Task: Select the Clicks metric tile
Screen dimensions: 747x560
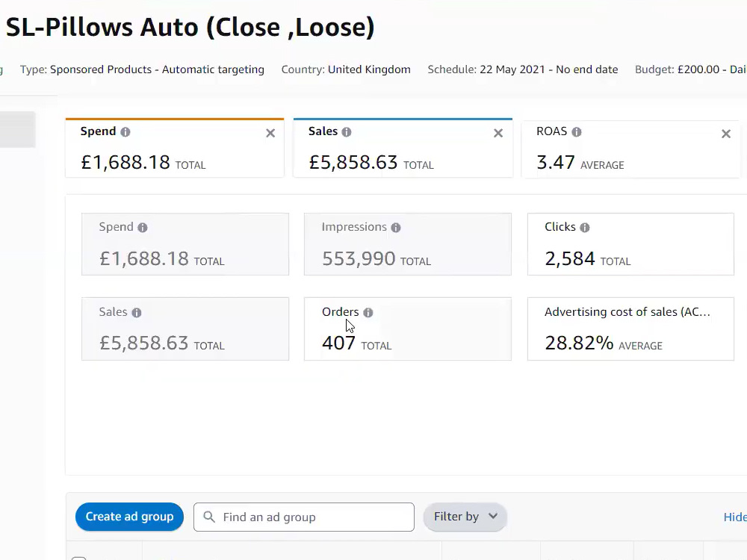Action: click(x=630, y=244)
